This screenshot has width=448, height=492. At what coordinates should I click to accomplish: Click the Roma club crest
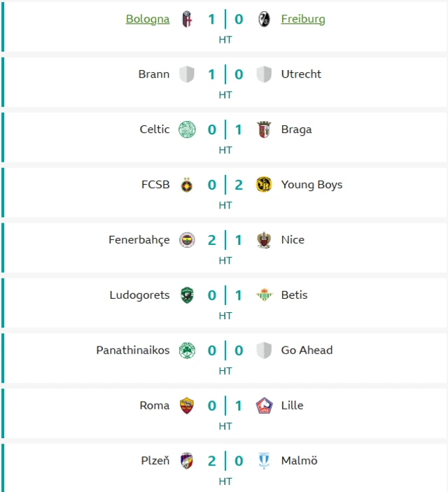(x=186, y=406)
